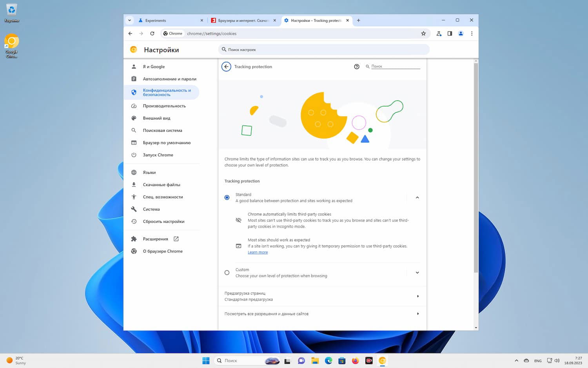Navigate back in browser history
This screenshot has height=368, width=588.
coord(130,34)
